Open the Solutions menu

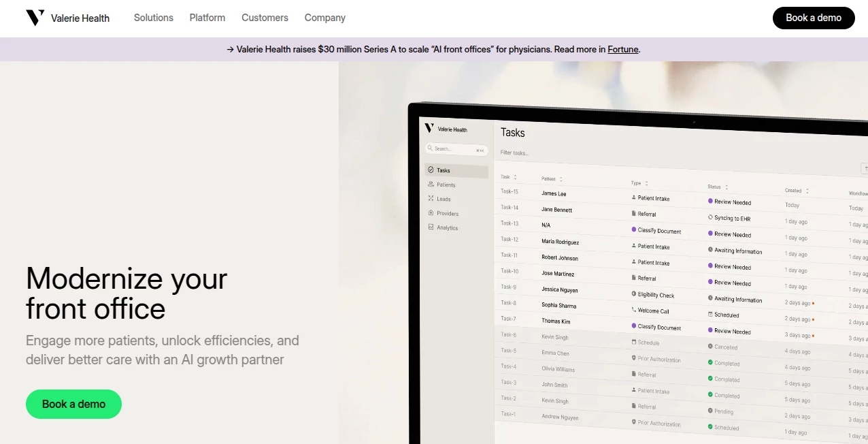pyautogui.click(x=154, y=18)
